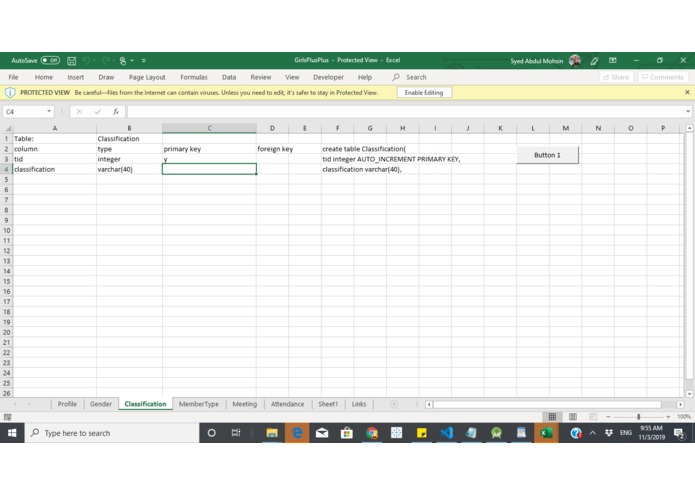Open the Developer ribbon tab
This screenshot has height=494, width=695.
(328, 77)
